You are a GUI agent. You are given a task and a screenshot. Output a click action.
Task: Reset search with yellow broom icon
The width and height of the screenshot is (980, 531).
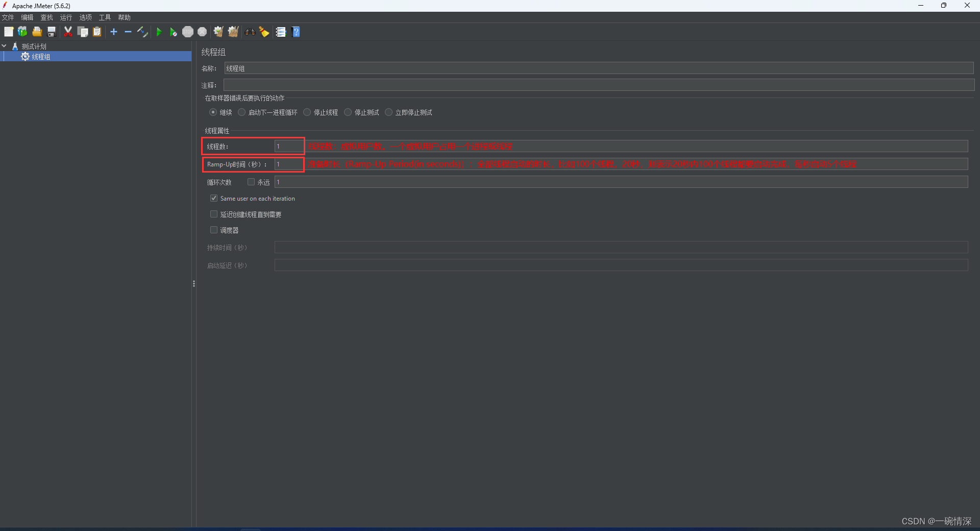click(x=264, y=32)
